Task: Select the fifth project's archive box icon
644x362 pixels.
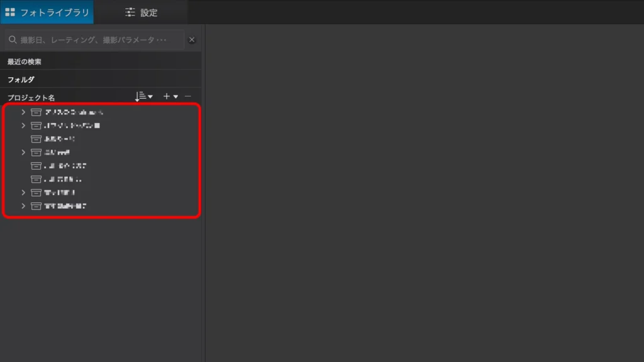Action: [36, 166]
